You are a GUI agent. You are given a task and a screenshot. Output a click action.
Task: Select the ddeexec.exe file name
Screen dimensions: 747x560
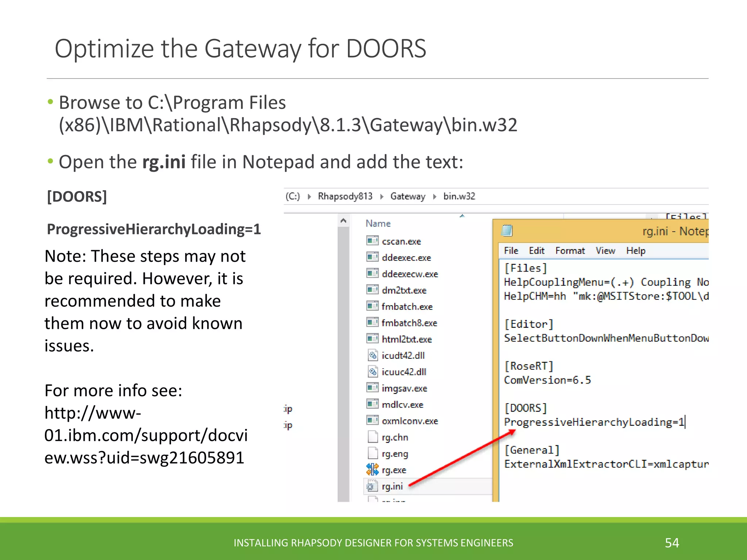(406, 258)
